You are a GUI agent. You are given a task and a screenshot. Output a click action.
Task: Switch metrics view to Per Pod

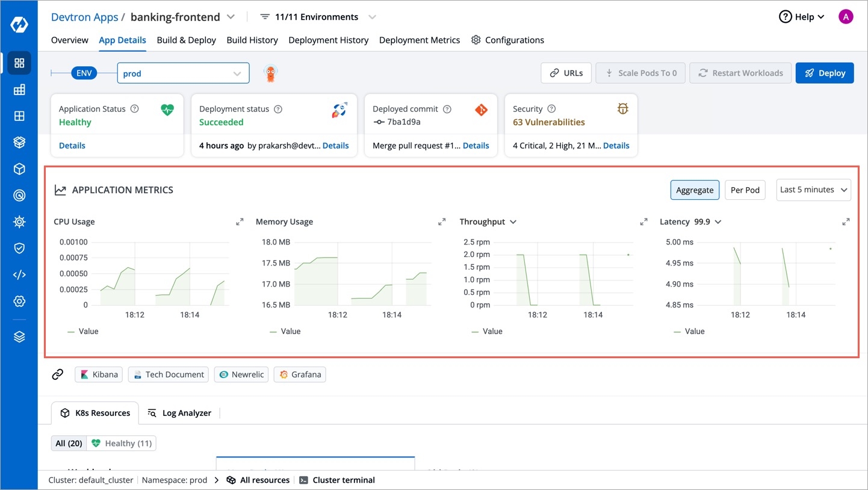point(745,190)
